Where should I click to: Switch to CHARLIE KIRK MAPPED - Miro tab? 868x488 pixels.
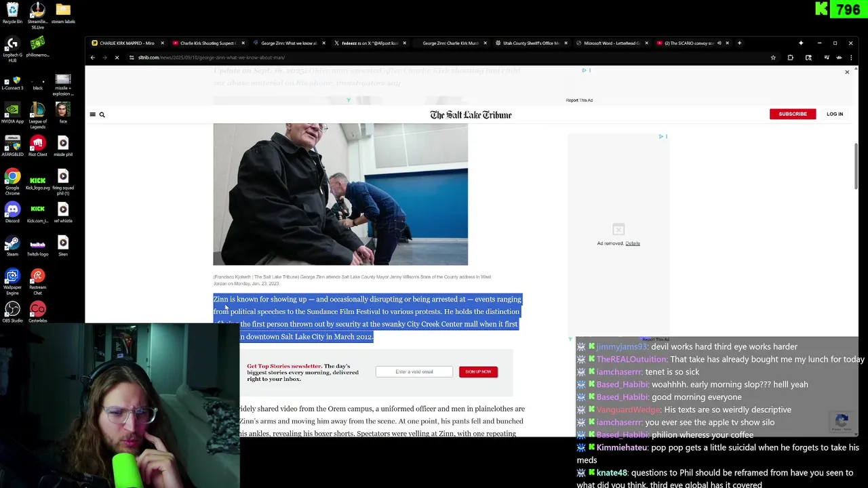[126, 43]
